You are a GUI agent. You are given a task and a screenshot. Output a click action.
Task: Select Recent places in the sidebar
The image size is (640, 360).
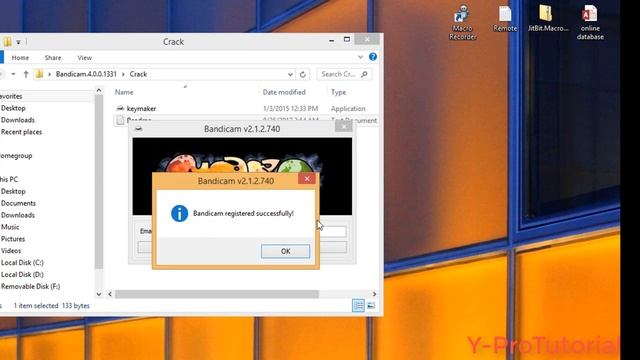(x=21, y=132)
